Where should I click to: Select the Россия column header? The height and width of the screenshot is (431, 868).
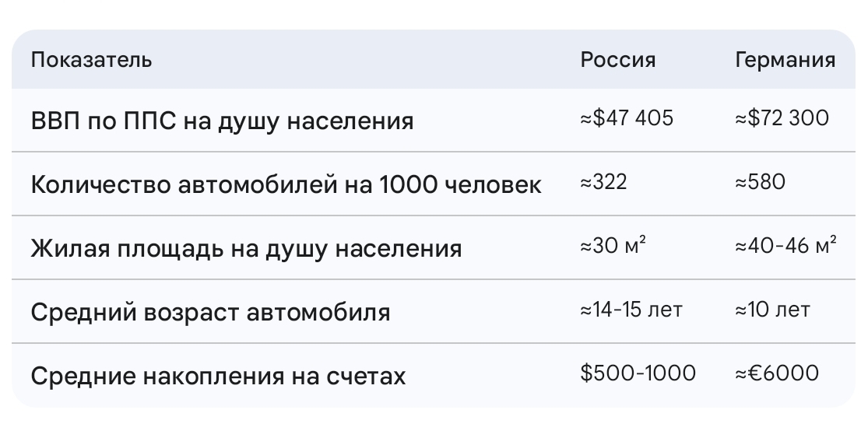coord(618,60)
